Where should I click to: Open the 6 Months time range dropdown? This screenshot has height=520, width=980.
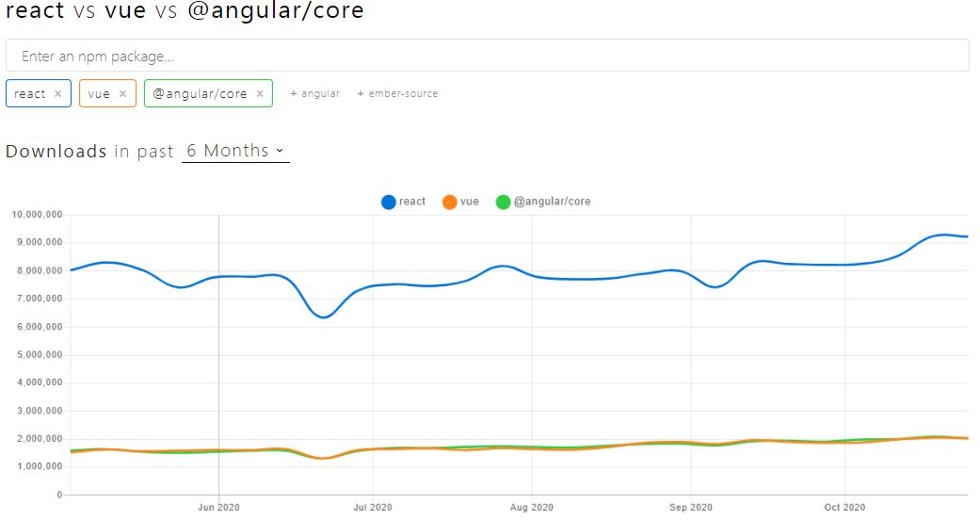click(x=235, y=151)
